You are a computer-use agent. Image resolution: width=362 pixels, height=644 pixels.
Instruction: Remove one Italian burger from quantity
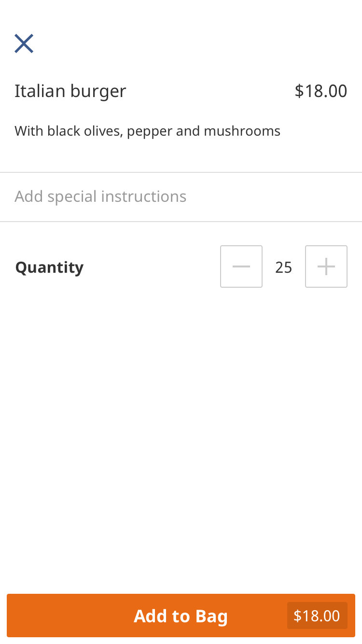[x=241, y=266]
